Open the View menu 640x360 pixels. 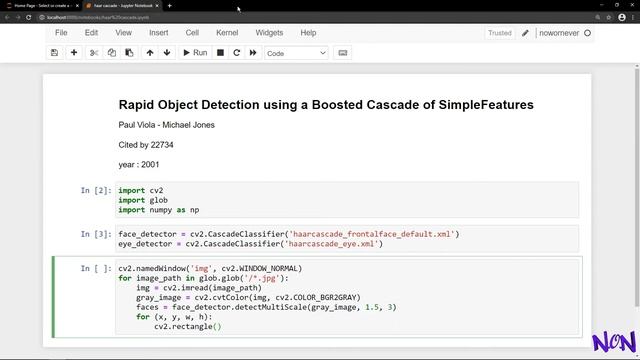pyautogui.click(x=123, y=33)
